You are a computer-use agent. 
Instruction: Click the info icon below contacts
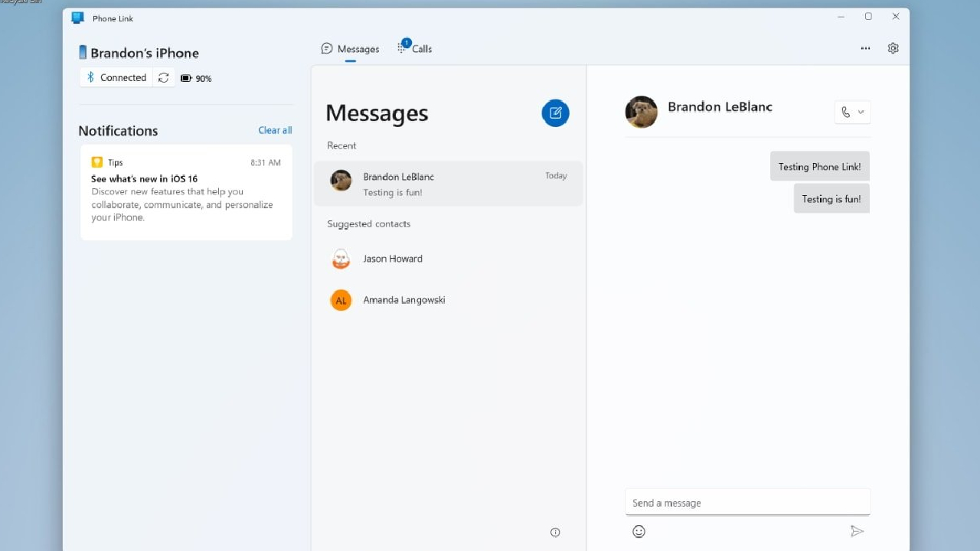click(555, 533)
